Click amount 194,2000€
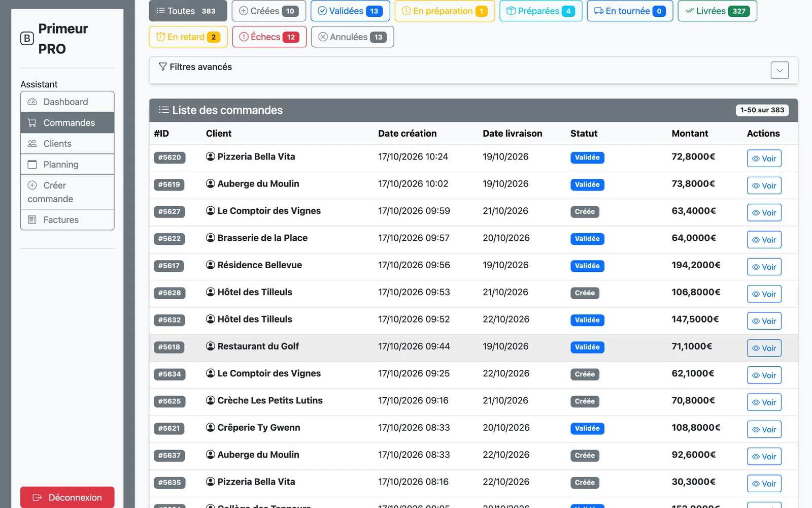The width and height of the screenshot is (812, 508). 696,265
